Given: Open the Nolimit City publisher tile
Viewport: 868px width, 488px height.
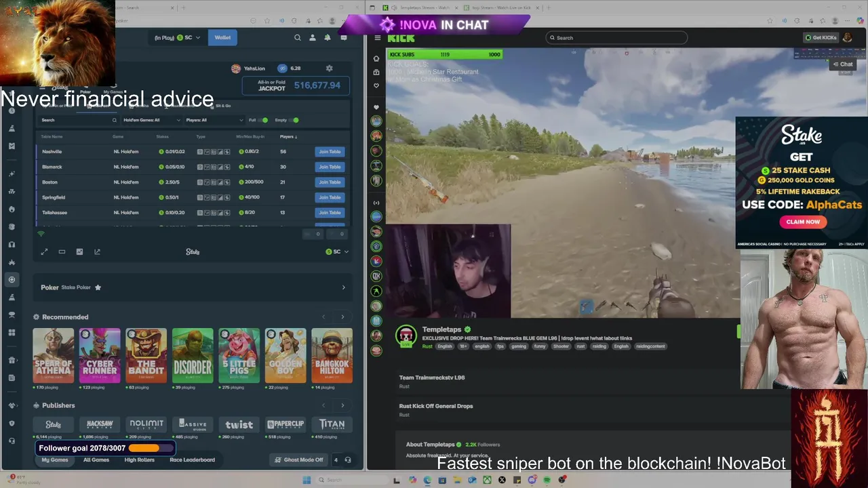Looking at the screenshot, I should (x=146, y=424).
